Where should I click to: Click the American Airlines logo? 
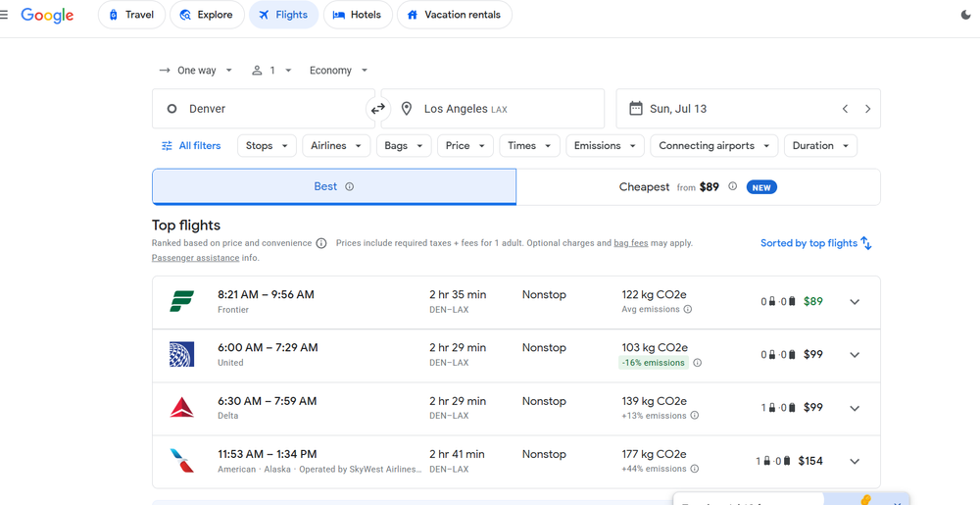(182, 461)
